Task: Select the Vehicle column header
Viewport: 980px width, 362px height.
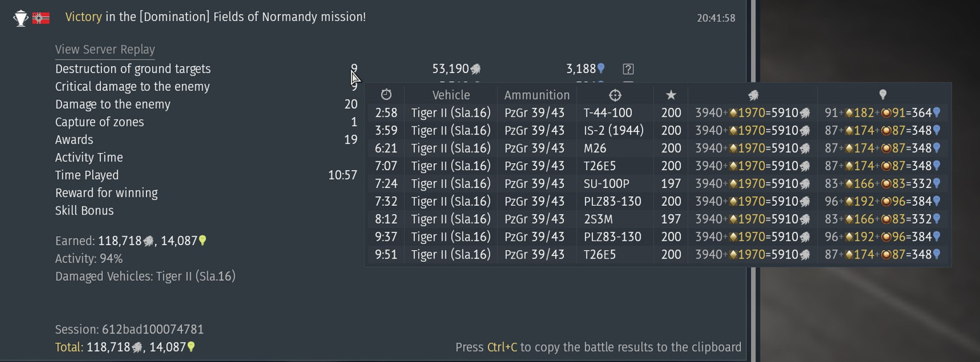Action: (451, 95)
